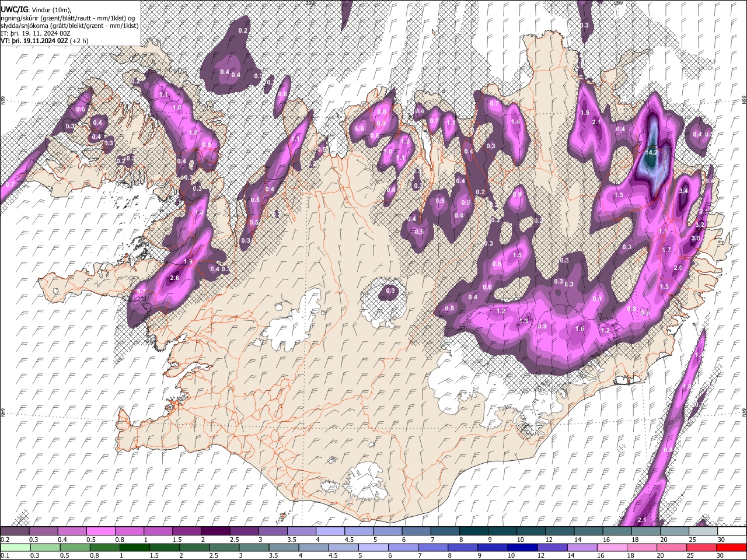Click the 'VT: þri. 19.11.2024 02Z (+2 h)' line
This screenshot has height=560, width=747.
coord(45,41)
